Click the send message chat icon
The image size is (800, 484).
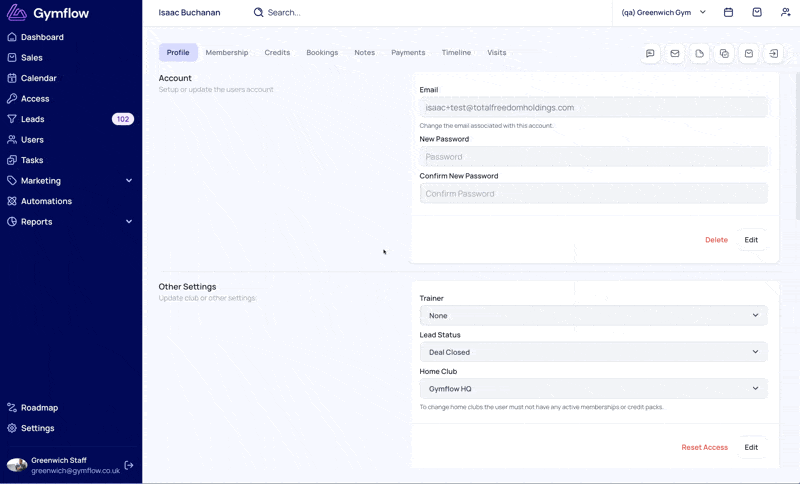(x=650, y=54)
